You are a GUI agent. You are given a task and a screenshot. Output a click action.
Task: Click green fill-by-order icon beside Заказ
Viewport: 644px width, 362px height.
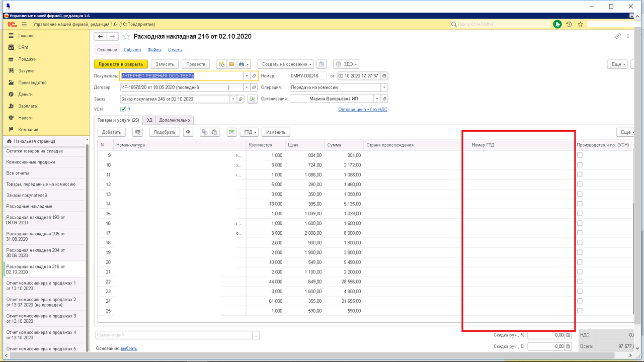pyautogui.click(x=253, y=99)
